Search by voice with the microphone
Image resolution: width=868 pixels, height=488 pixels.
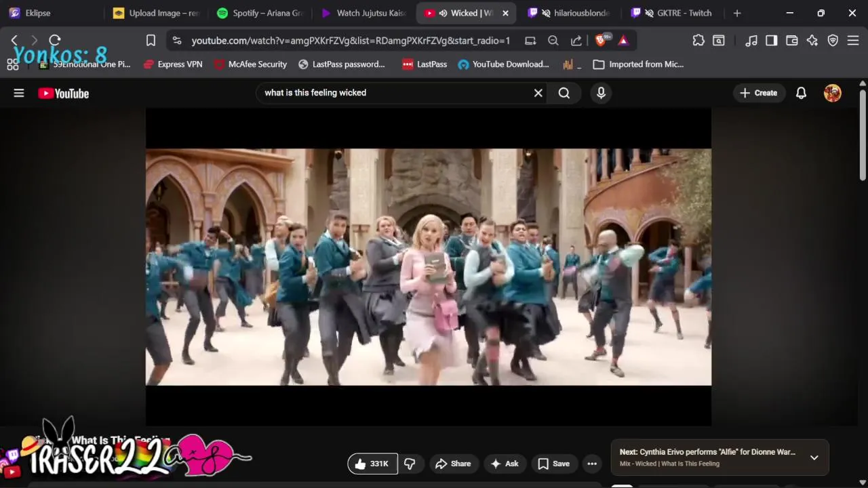tap(601, 93)
